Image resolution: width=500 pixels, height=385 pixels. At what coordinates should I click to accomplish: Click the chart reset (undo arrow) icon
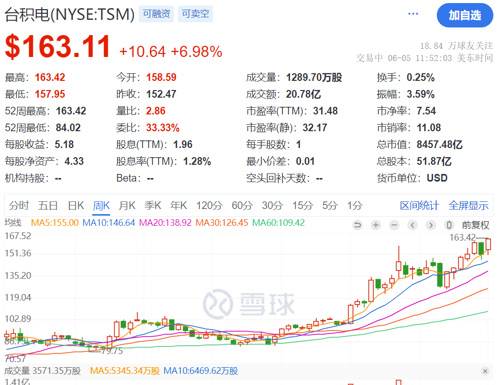pos(357,225)
